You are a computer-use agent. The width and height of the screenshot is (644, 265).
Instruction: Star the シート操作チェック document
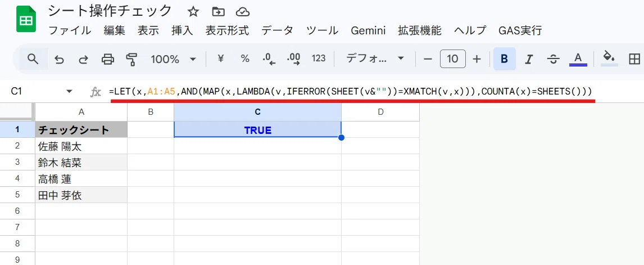(x=193, y=12)
